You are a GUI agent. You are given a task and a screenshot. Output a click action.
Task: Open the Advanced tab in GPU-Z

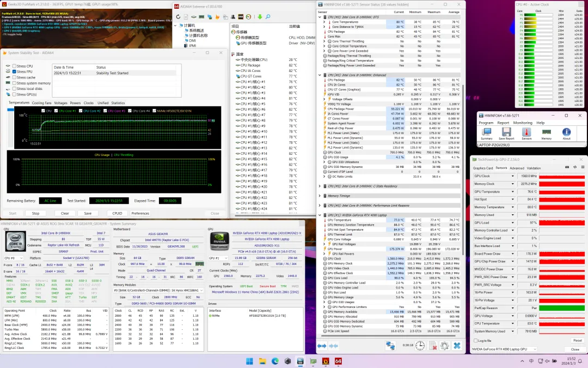(517, 168)
